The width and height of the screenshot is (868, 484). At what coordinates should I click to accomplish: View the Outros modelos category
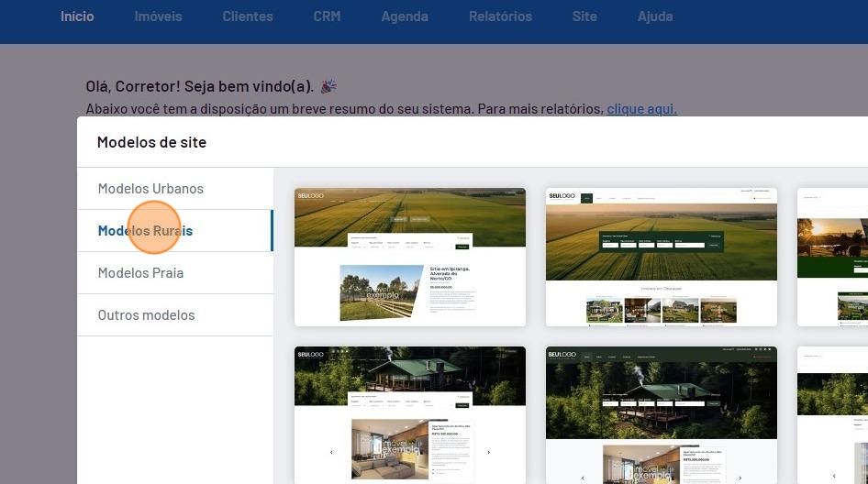[146, 315]
